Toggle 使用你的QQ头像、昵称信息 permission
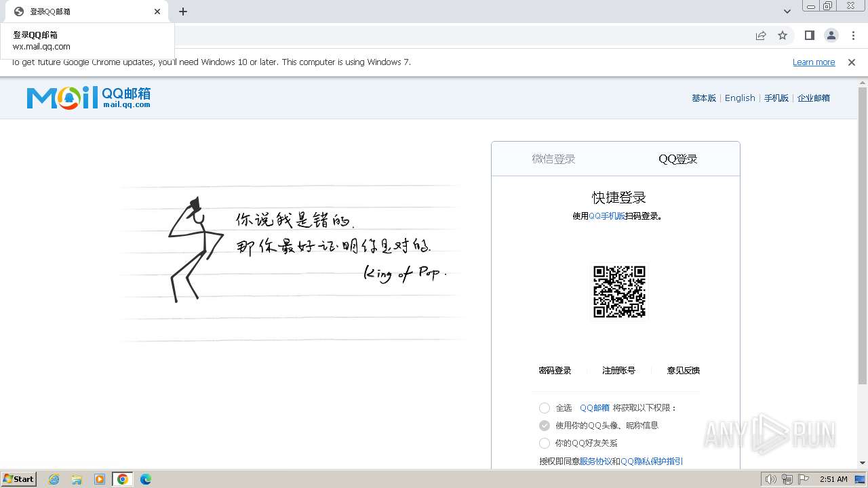Viewport: 868px width, 488px height. click(545, 426)
